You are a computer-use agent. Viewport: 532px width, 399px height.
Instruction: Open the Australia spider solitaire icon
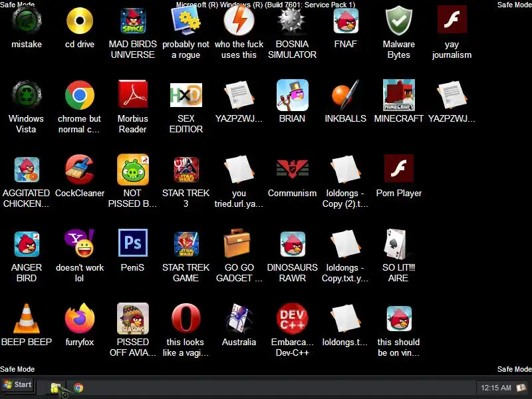[239, 319]
